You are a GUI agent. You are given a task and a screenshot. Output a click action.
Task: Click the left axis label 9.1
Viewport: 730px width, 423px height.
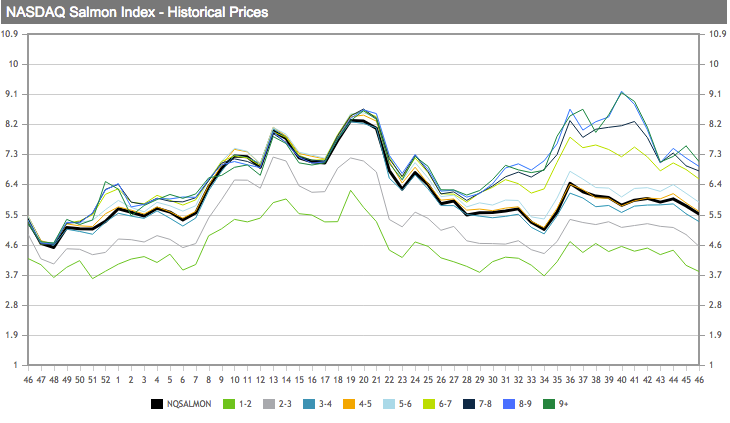pos(12,94)
